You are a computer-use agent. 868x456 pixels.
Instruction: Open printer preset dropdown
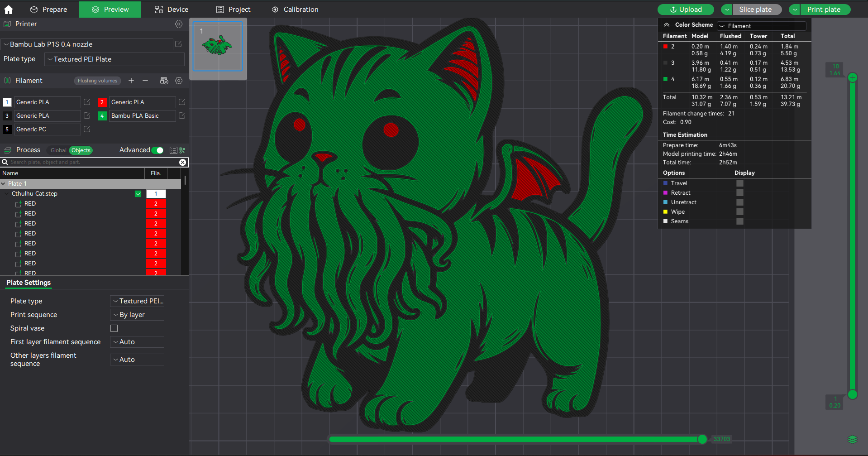pos(87,44)
